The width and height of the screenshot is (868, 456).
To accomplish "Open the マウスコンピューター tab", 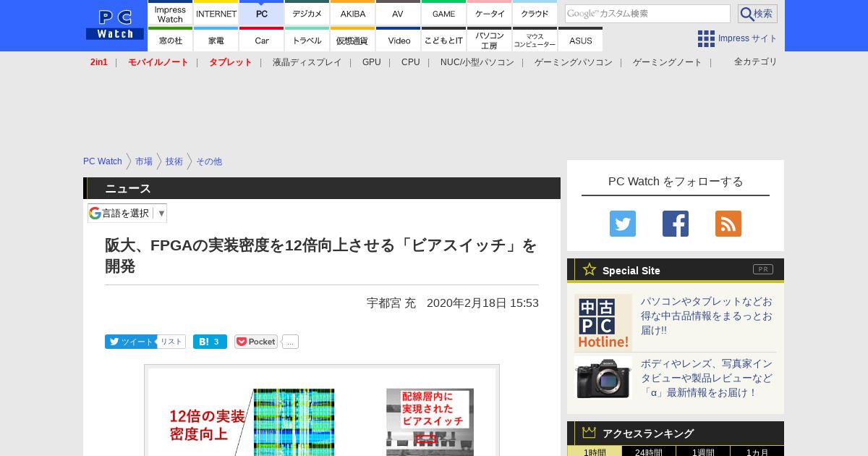I will (x=535, y=41).
